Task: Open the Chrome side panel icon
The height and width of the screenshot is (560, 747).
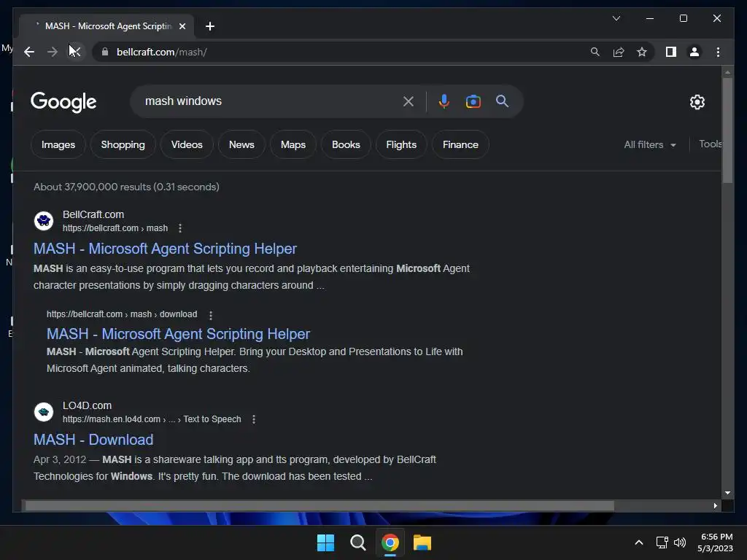Action: pyautogui.click(x=671, y=52)
